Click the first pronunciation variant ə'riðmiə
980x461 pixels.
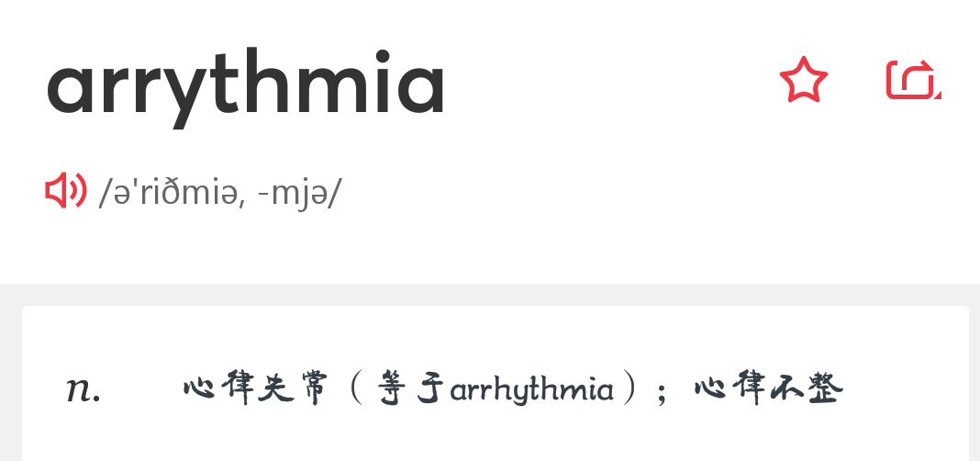click(x=168, y=192)
